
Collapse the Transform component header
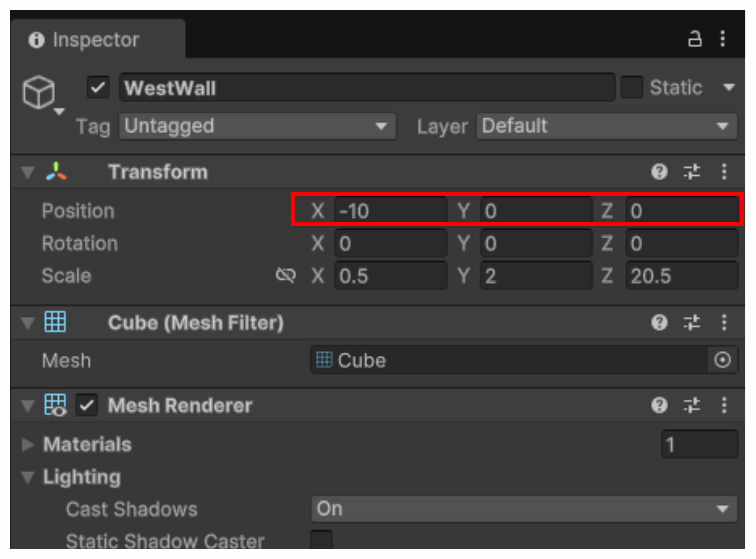point(28,172)
